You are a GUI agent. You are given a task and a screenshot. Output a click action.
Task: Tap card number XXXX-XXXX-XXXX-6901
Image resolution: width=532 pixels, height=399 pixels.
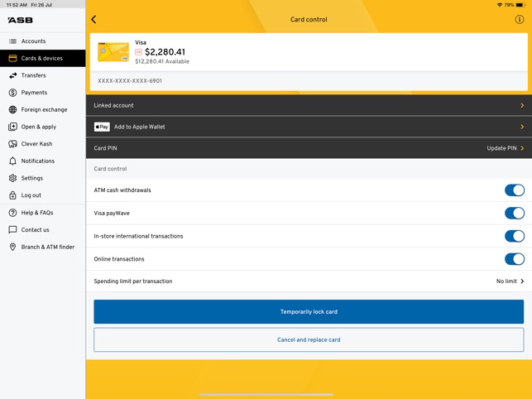click(x=130, y=81)
